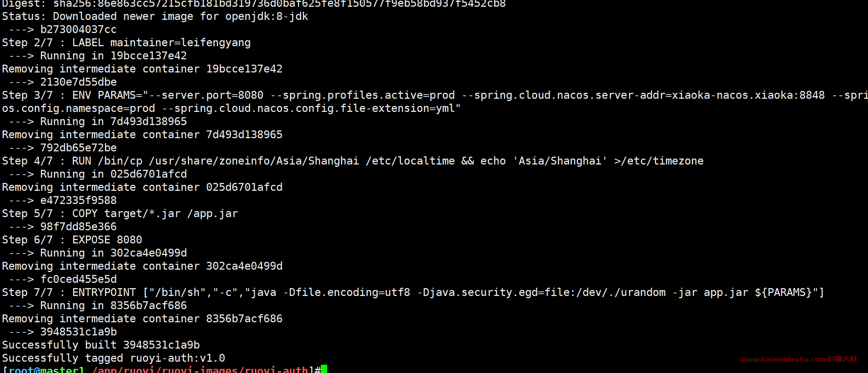
Task: Click the image ID 98f7dd85e366
Action: [x=78, y=227]
